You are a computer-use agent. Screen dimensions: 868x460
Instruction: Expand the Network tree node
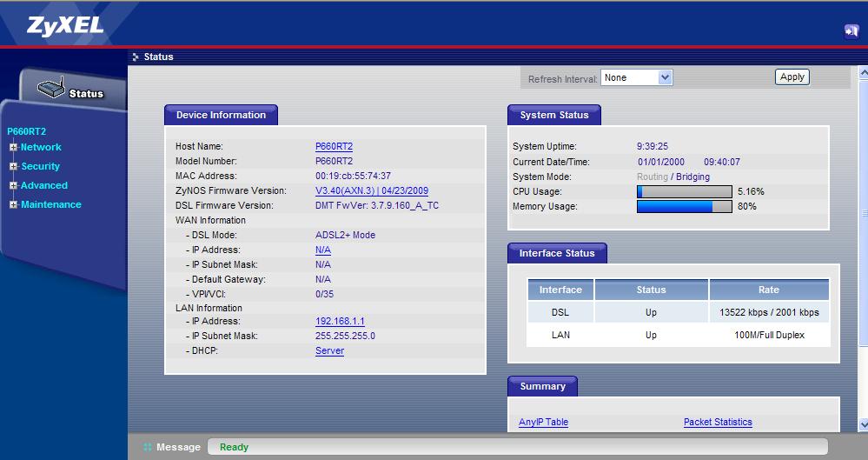(x=13, y=148)
